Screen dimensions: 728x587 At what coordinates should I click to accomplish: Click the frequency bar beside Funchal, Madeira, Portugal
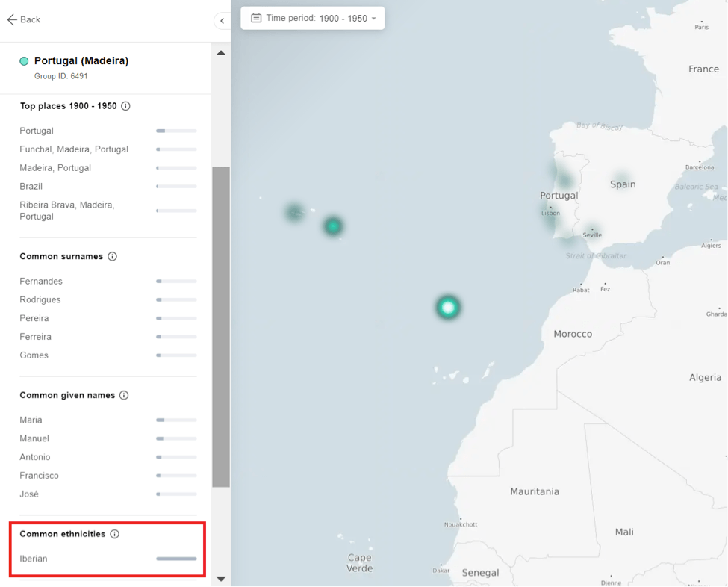pos(176,149)
